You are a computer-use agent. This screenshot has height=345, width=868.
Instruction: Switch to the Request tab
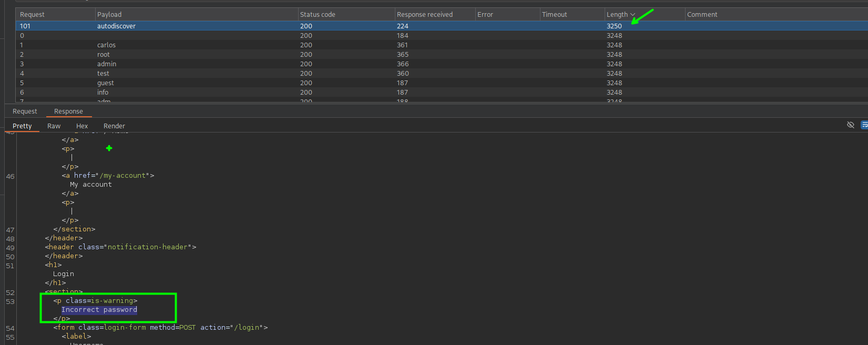[25, 111]
